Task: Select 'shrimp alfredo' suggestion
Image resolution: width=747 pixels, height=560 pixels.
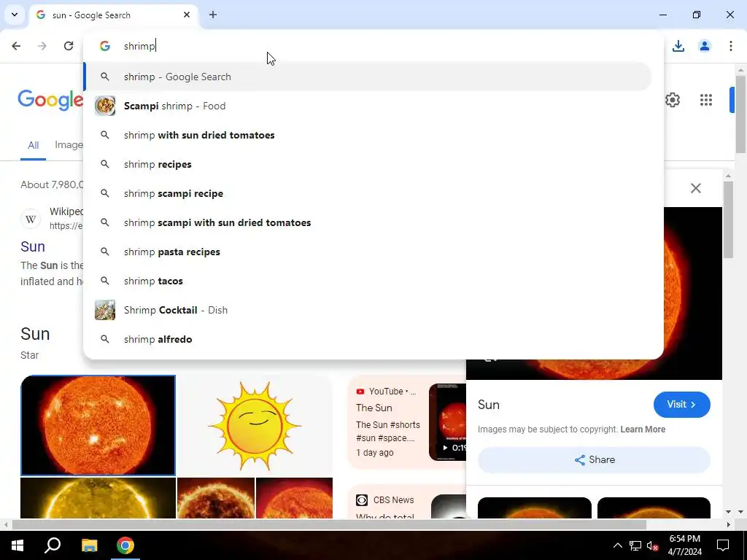Action: (368, 339)
